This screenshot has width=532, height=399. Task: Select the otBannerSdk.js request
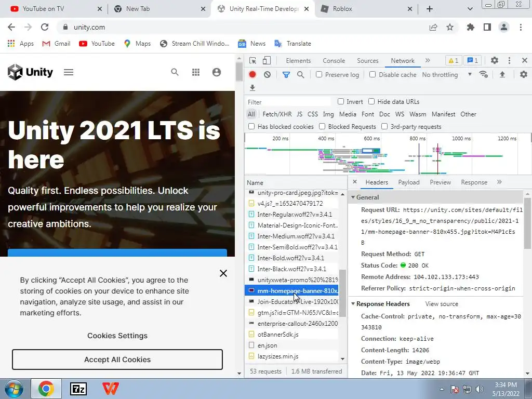click(x=291, y=335)
